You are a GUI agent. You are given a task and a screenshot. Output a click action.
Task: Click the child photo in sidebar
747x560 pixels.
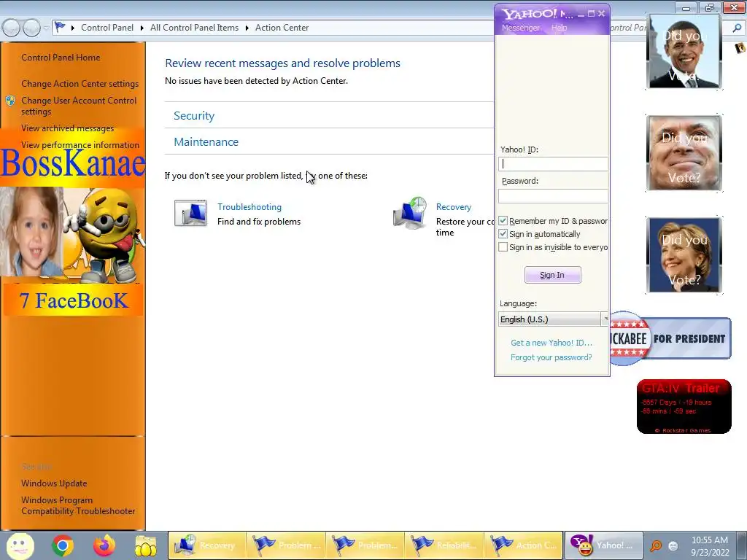tap(31, 231)
